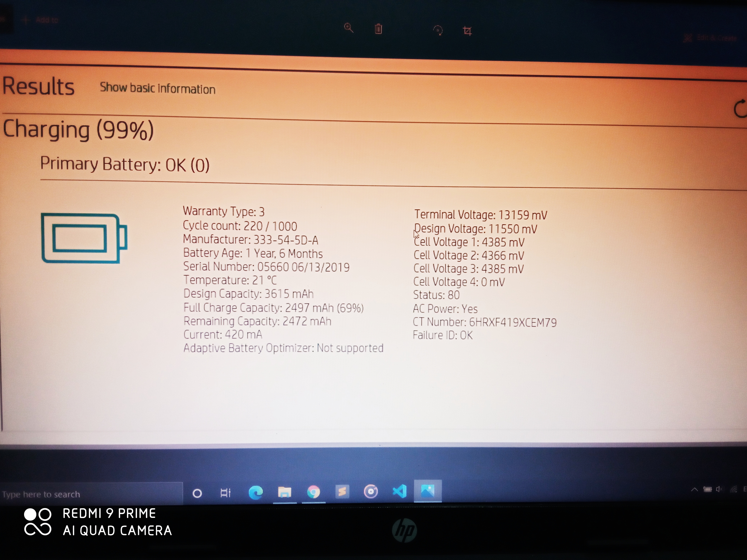Screen dimensions: 747x560
Task: Expand hidden system tray icons chevron
Action: pyautogui.click(x=694, y=489)
